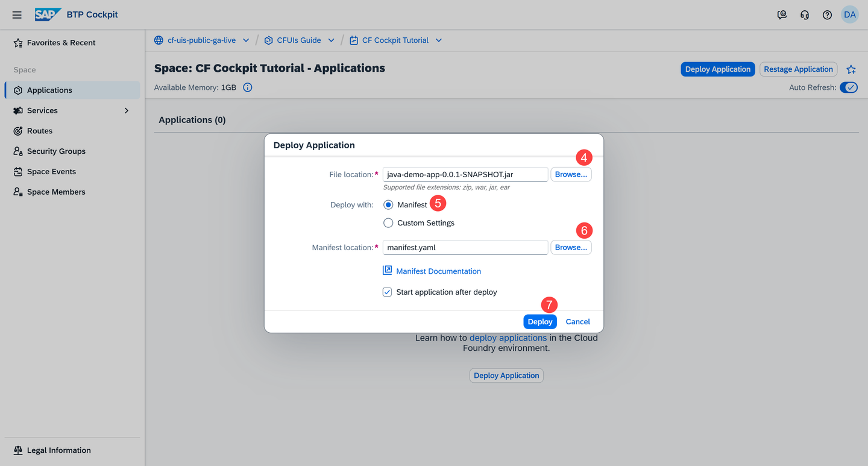Image resolution: width=868 pixels, height=466 pixels.
Task: Open the Manifest Documentation link
Action: [x=438, y=271]
